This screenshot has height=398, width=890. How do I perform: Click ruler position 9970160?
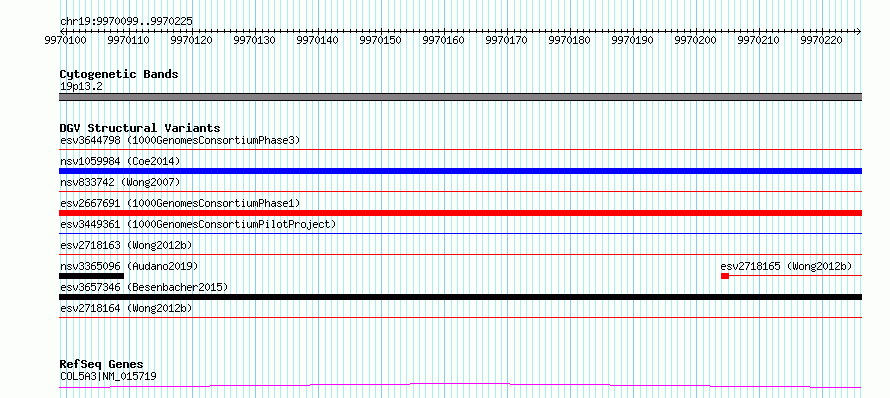click(x=443, y=40)
